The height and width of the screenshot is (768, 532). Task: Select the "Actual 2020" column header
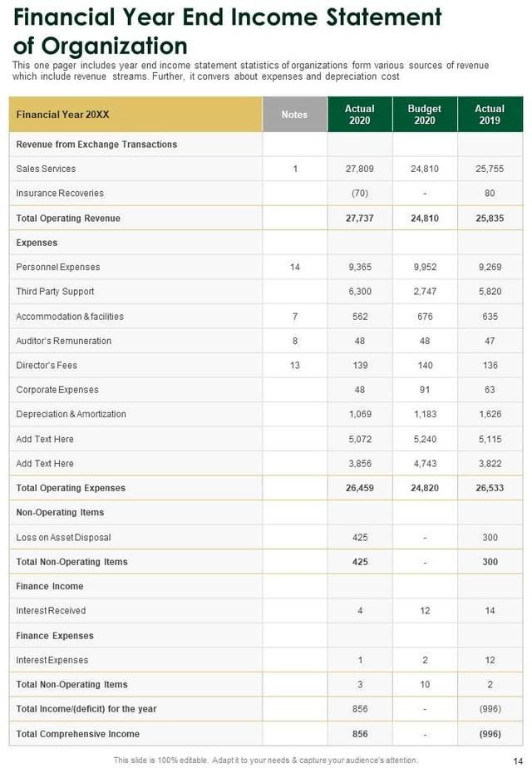(359, 115)
